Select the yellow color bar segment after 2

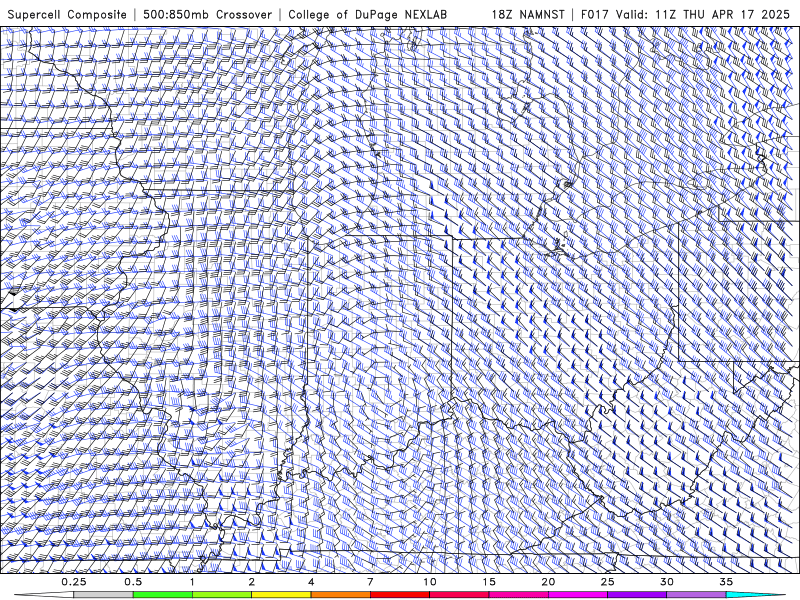pos(281,595)
